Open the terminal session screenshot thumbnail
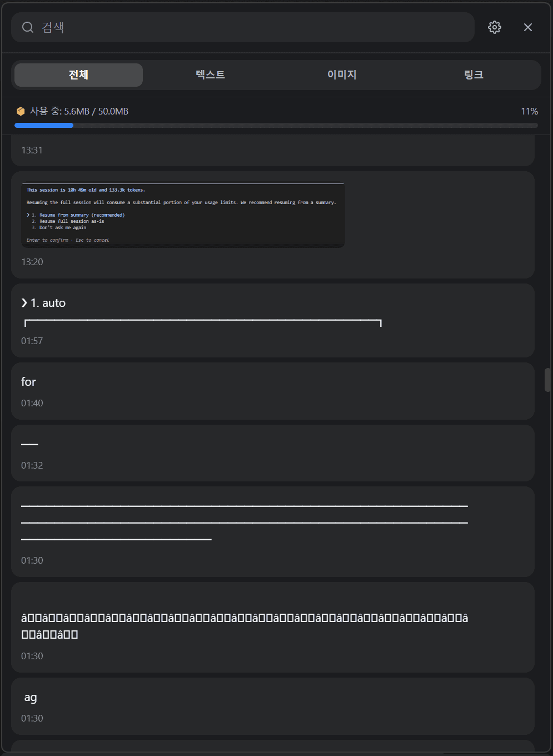Screen dimensions: 553x756 [x=183, y=215]
